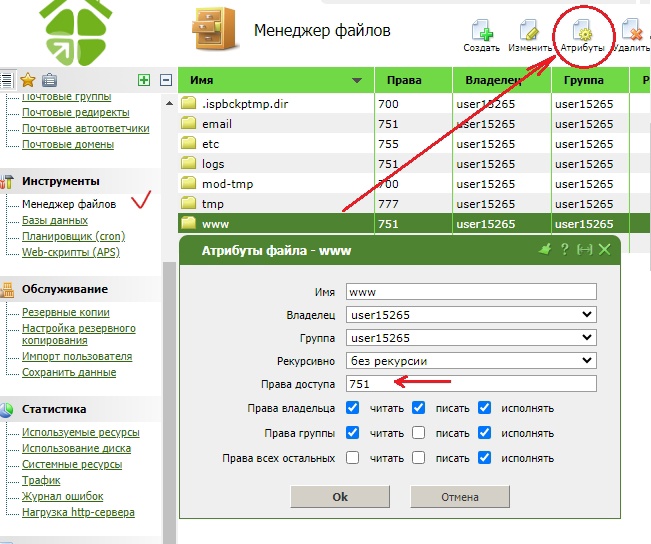This screenshot has width=651, height=544.
Task: Click the file cabinet Менеджер файлов icon
Action: [x=214, y=29]
